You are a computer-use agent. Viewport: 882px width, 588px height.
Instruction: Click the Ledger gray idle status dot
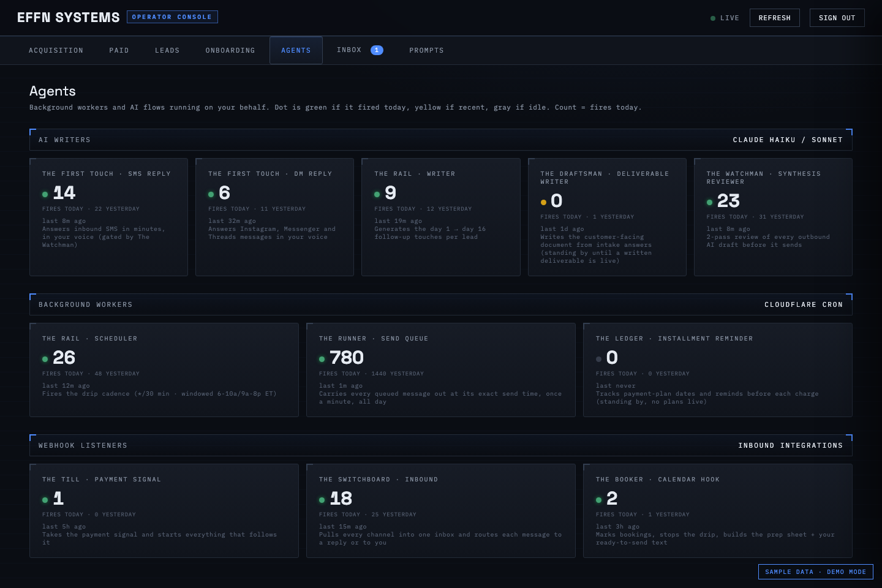(x=598, y=359)
